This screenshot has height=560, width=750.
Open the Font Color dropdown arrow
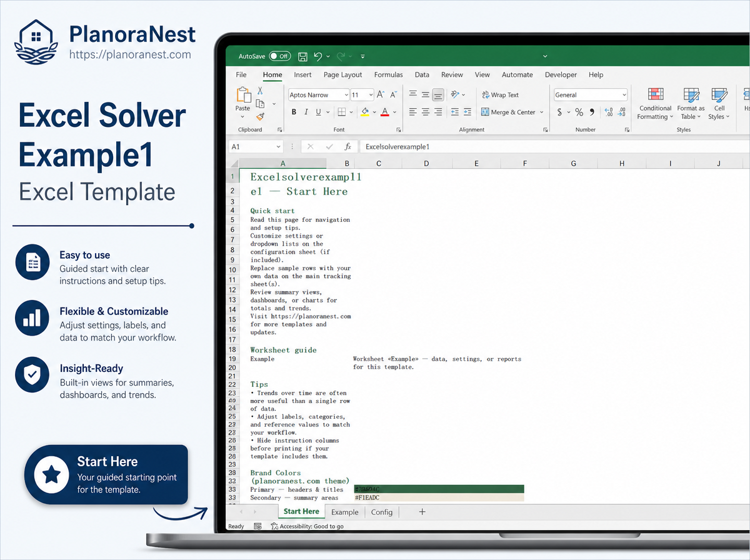(x=395, y=113)
